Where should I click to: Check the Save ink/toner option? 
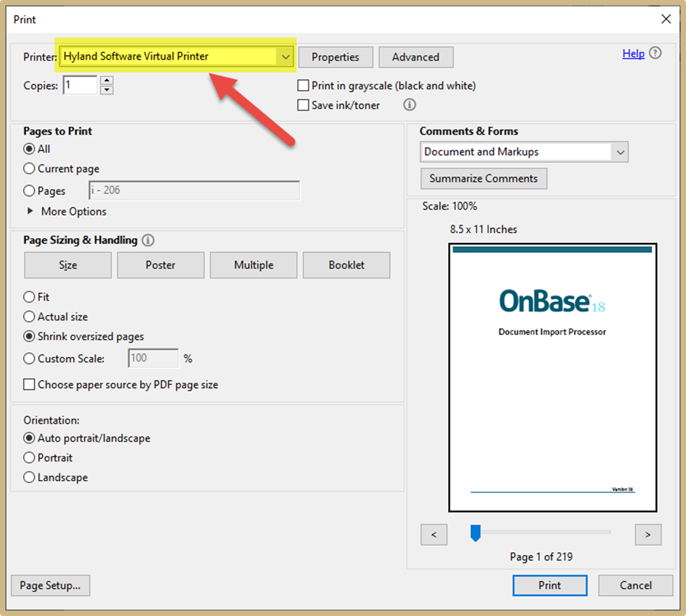point(303,105)
